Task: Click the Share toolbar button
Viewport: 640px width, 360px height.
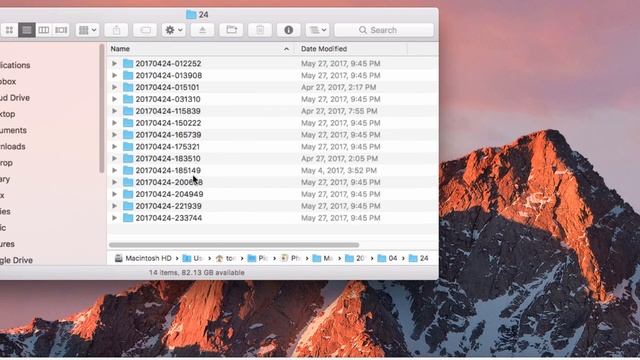Action: (116, 30)
